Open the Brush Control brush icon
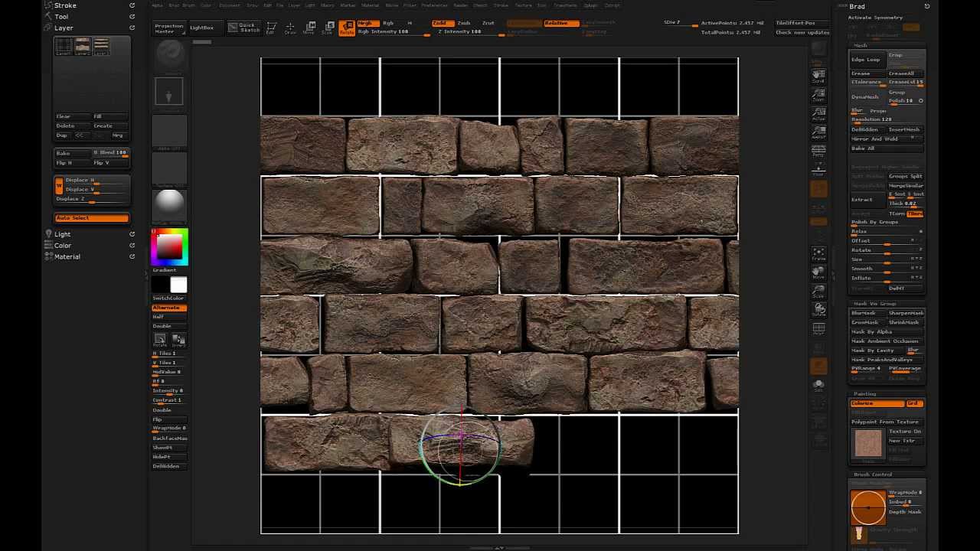The image size is (980, 551). click(868, 507)
